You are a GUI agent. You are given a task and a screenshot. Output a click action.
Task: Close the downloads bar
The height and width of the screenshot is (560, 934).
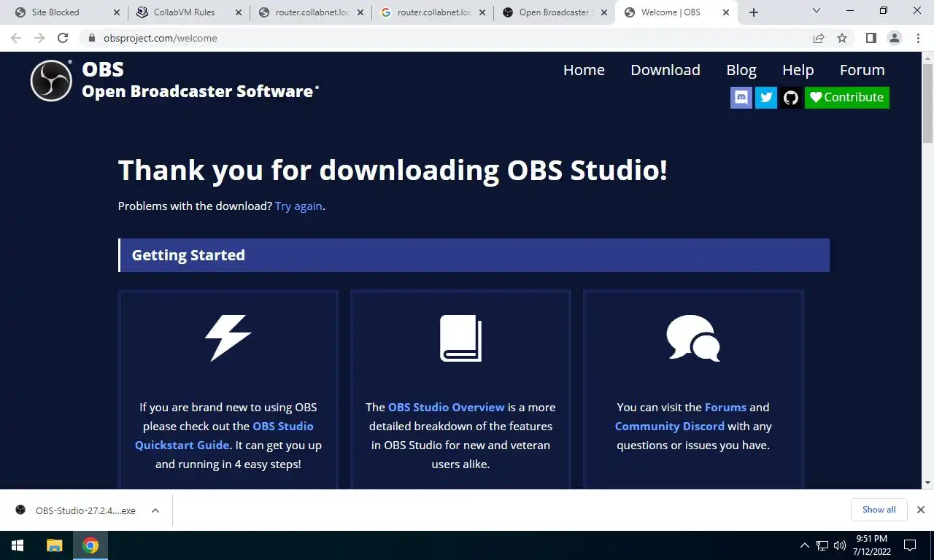[921, 510]
